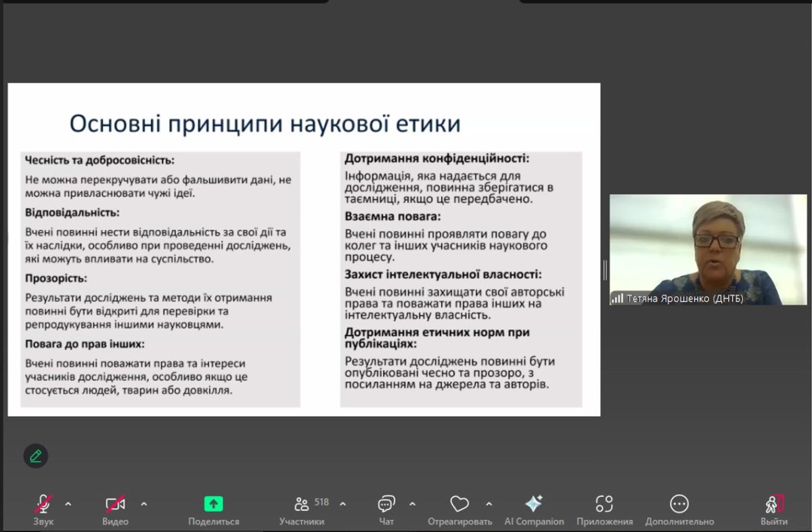Expand video options arrow beside Видео
The width and height of the screenshot is (812, 532).
(x=143, y=504)
